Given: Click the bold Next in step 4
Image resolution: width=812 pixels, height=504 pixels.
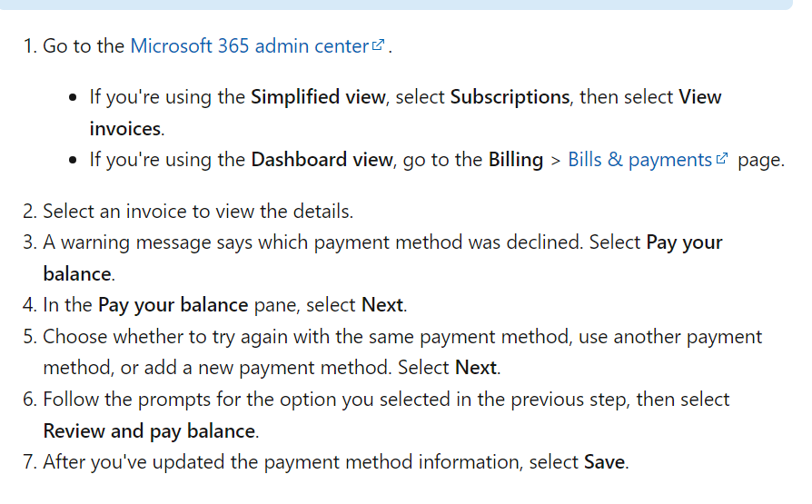Looking at the screenshot, I should click(382, 305).
